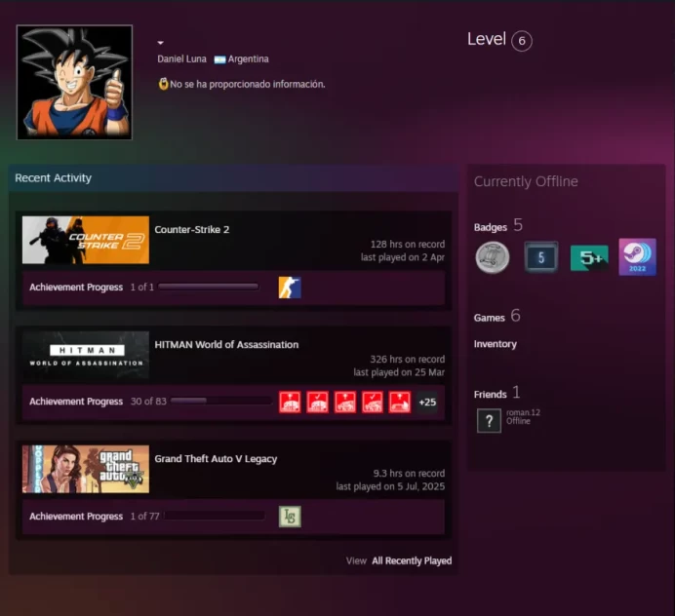
Task: Open the Grand Theft Auto V banner
Action: click(x=86, y=469)
